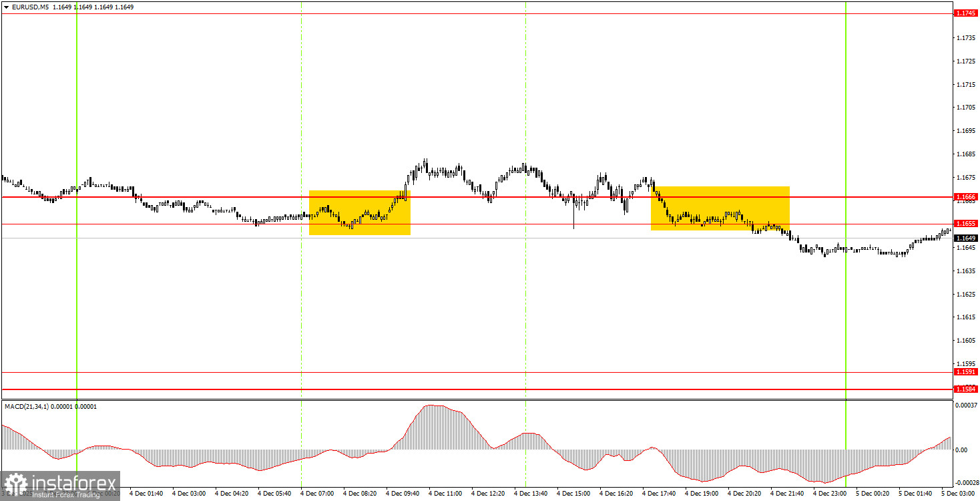980x501 pixels.
Task: Open the chart menu triangle beside EURUSD,M5
Action: tap(6, 7)
